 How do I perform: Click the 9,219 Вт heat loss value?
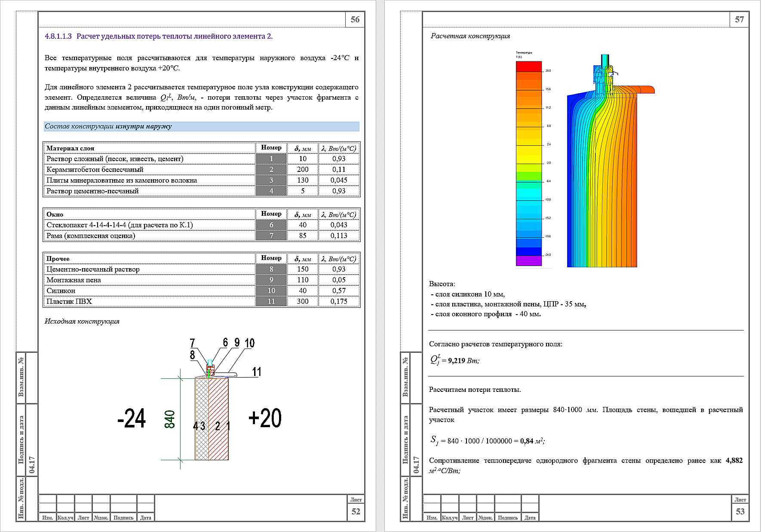coord(456,361)
